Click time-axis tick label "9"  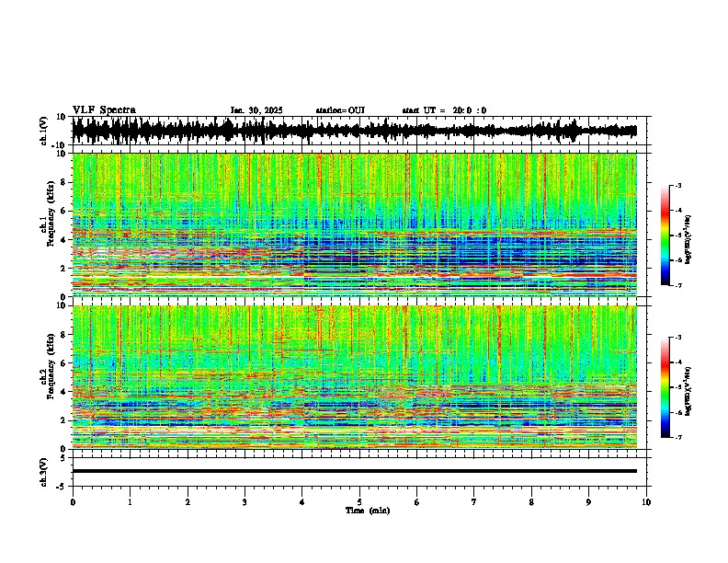click(588, 502)
